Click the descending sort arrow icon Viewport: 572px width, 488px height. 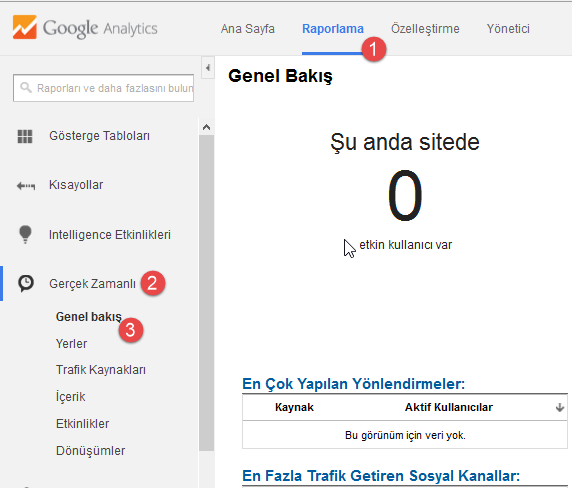click(560, 407)
